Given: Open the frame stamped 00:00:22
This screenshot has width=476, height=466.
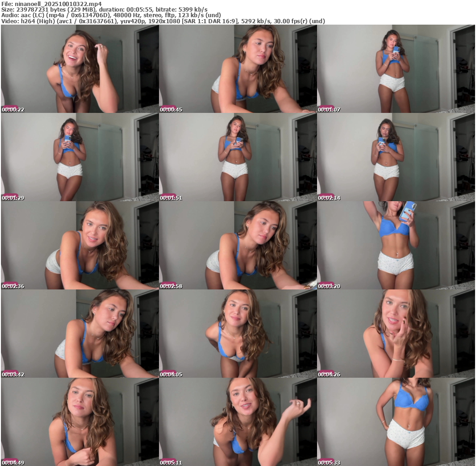Looking at the screenshot, I should (x=80, y=69).
